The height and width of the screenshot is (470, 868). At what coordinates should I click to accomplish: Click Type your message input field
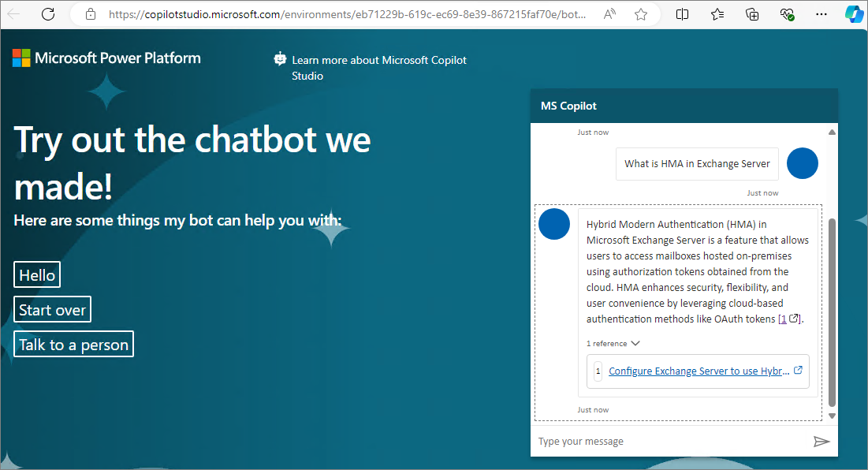(x=671, y=441)
